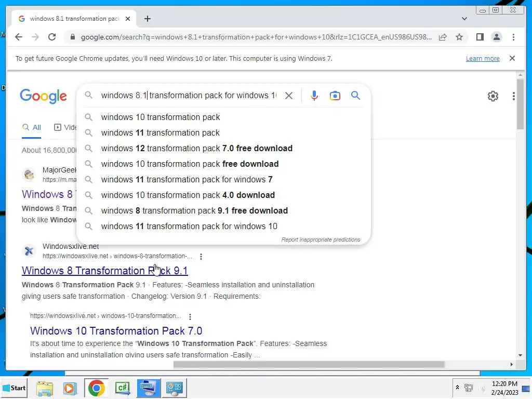
Task: Go back to the previous page
Action: click(x=19, y=37)
